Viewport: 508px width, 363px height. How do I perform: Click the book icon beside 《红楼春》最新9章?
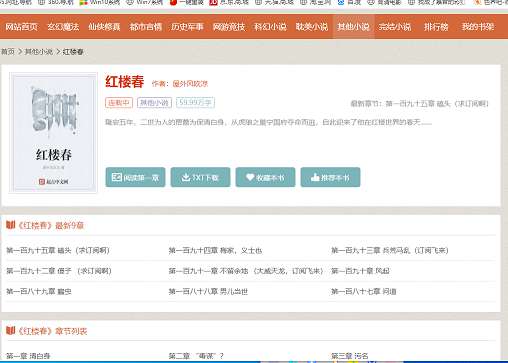point(11,225)
